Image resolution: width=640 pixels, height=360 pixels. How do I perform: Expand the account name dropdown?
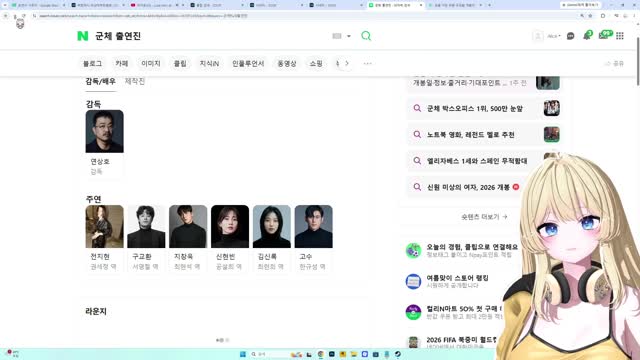(x=554, y=36)
